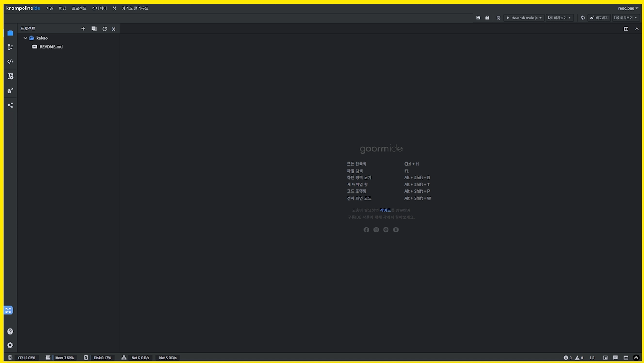Screen dimensions: 644x363
Task: Collapse the kakao folder
Action: point(25,38)
